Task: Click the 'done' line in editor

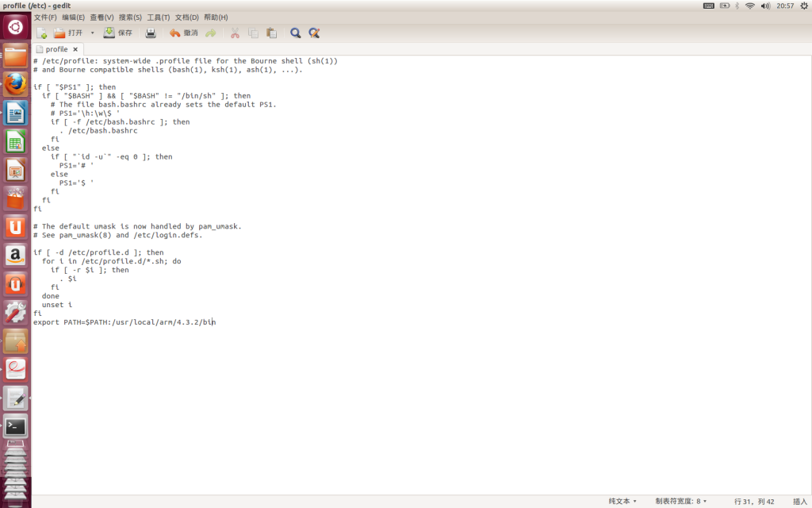Action: [x=51, y=296]
